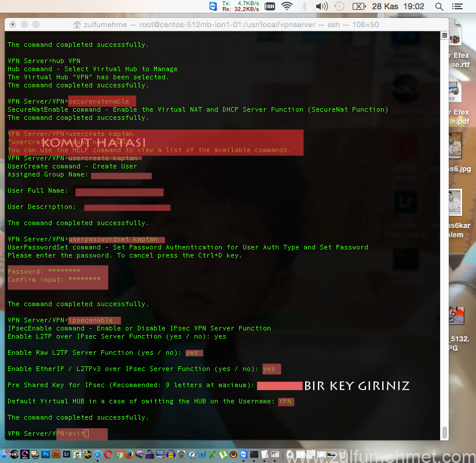
Task: Click the 'exit' command at the prompt
Action: click(x=76, y=434)
